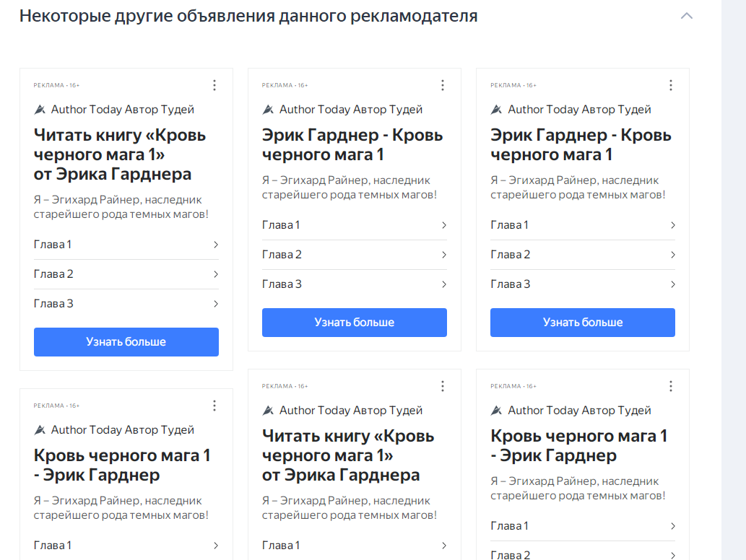Image resolution: width=746 pixels, height=560 pixels.
Task: Open three-dot menu on top-middle ad card
Action: pyautogui.click(x=443, y=85)
